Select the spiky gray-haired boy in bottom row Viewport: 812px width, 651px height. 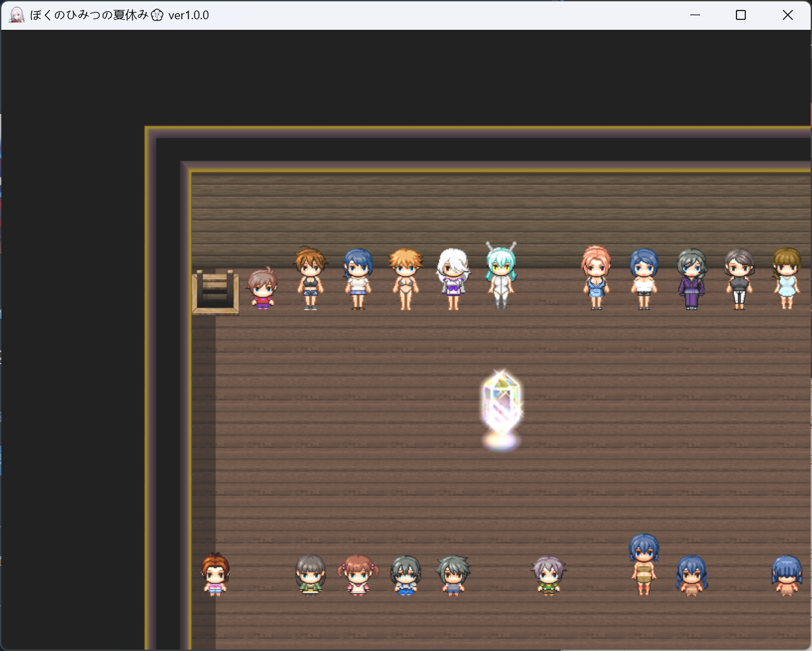click(x=453, y=575)
